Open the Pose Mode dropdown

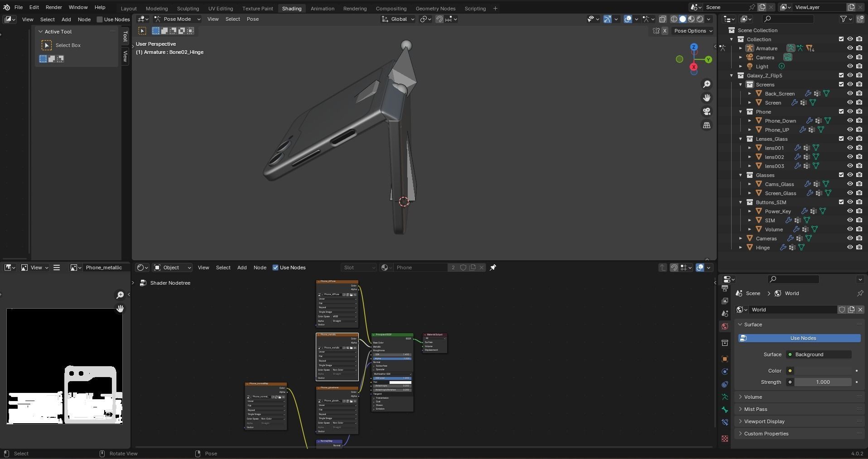[177, 19]
